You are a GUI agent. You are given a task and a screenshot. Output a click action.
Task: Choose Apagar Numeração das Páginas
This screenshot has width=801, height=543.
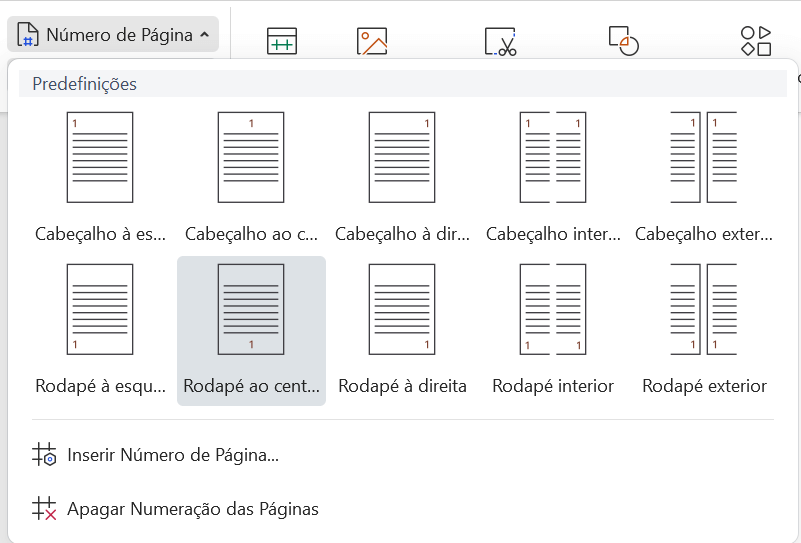click(x=175, y=509)
